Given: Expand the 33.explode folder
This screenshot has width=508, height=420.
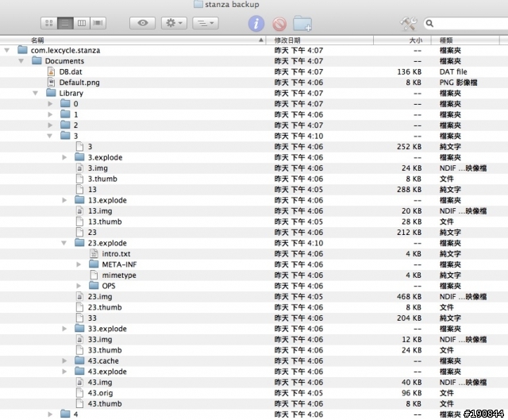Looking at the screenshot, I should [x=64, y=329].
